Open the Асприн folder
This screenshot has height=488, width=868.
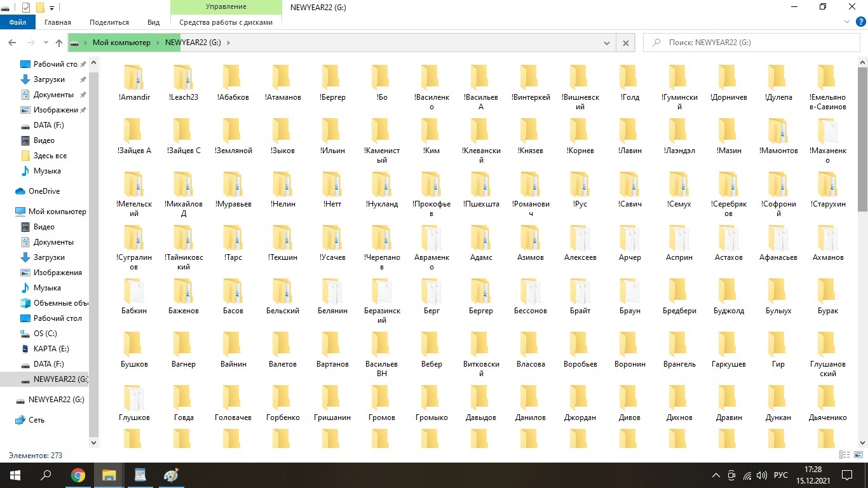point(679,243)
